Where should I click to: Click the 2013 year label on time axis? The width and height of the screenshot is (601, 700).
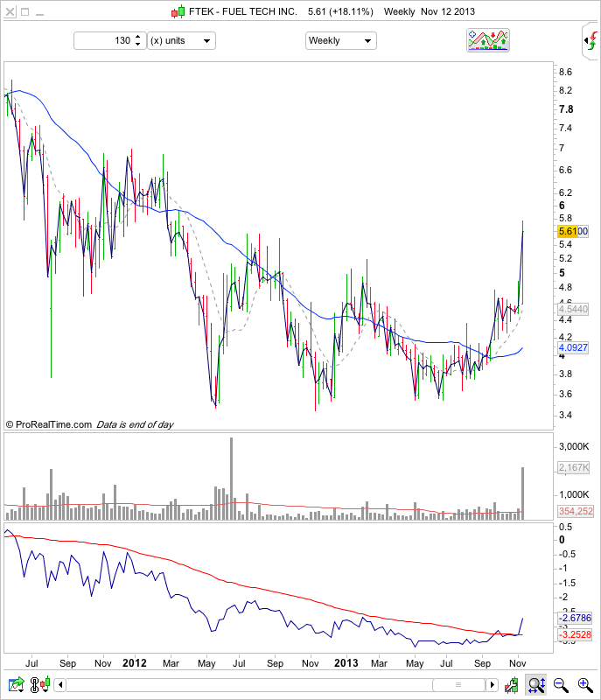pyautogui.click(x=346, y=663)
